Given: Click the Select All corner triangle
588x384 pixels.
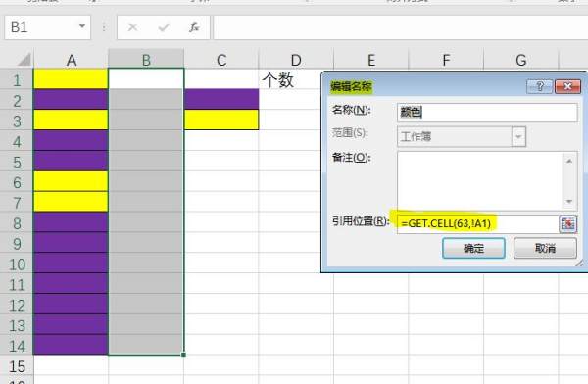Looking at the screenshot, I should point(24,59).
